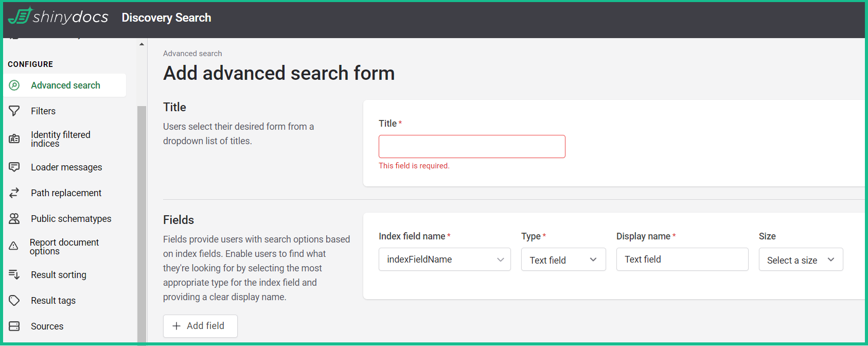Go to Path replacement settings
Image resolution: width=868 pixels, height=346 pixels.
click(x=66, y=193)
